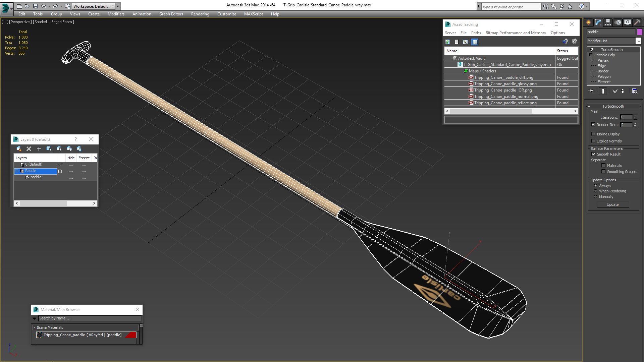Open the Undo history dropdown arrow
644x362 pixels.
point(49,6)
